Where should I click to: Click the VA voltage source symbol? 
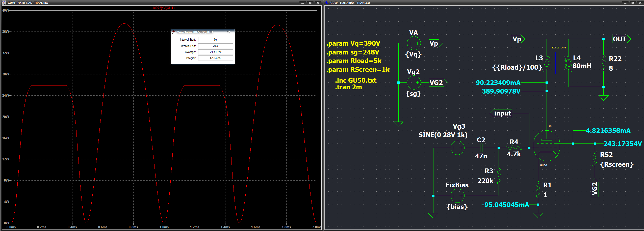pos(414,43)
